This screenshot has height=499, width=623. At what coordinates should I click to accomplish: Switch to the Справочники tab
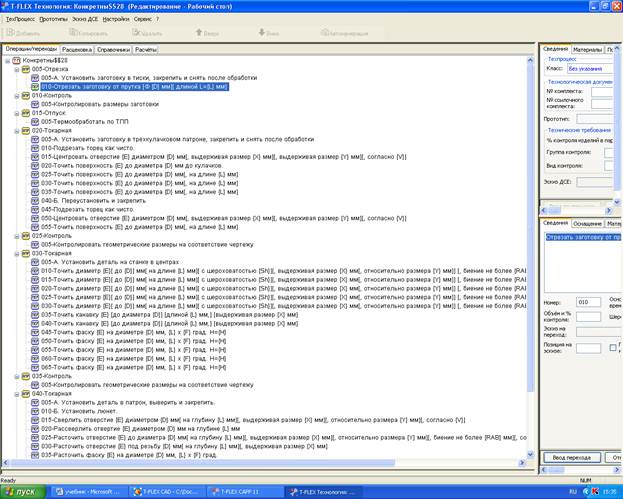coord(114,50)
